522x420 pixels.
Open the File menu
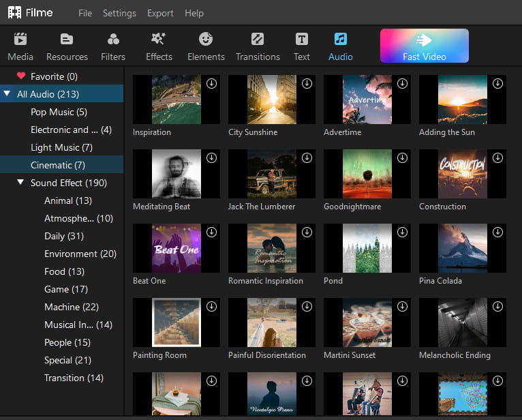pyautogui.click(x=85, y=13)
